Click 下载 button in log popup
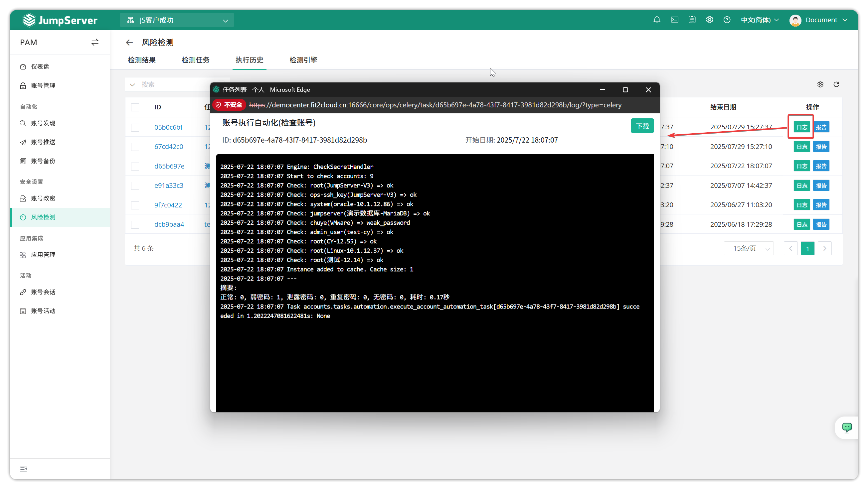 coord(642,126)
